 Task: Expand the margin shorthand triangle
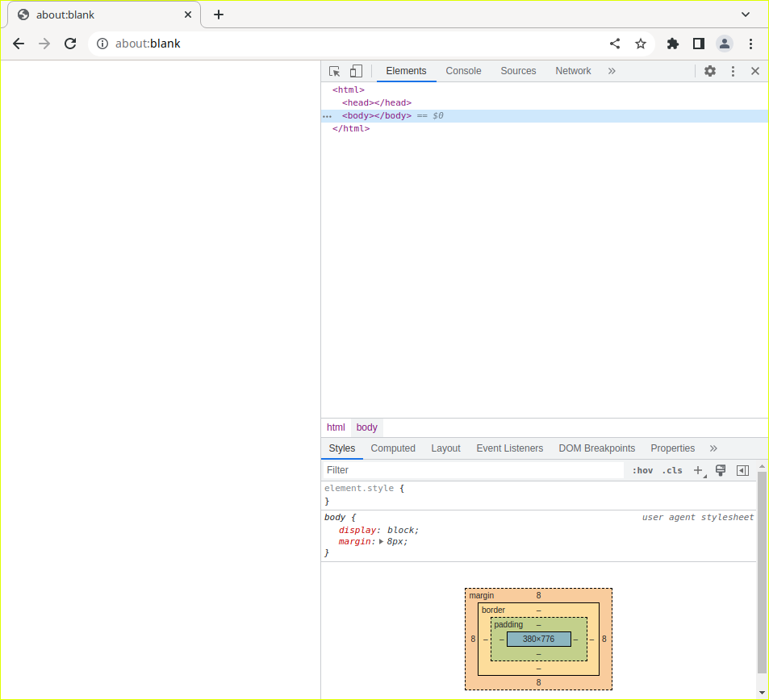coord(381,542)
